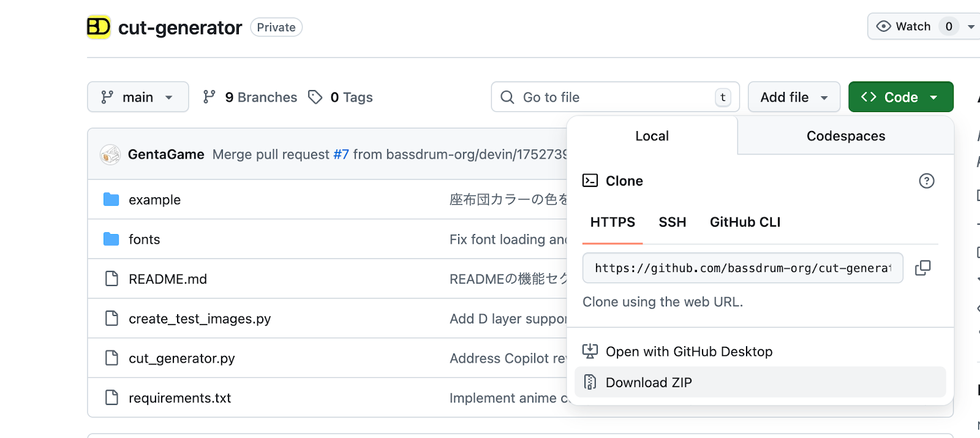
Task: Choose Open with GitHub Desktop
Action: click(x=688, y=352)
